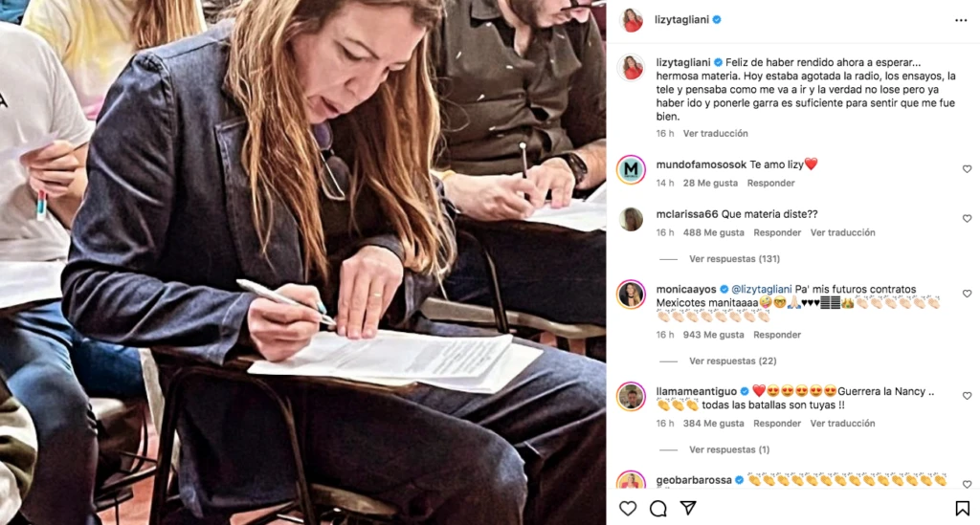
Task: Open the lizytagliani header profile picture
Action: (x=632, y=20)
